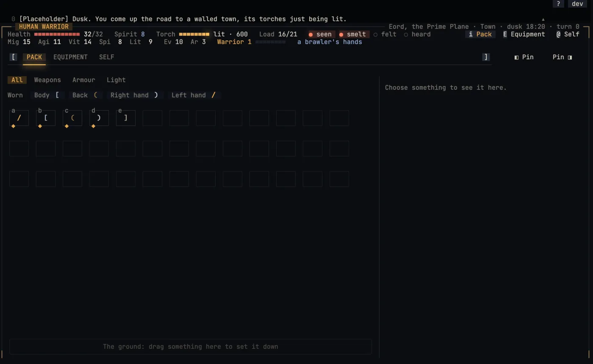The width and height of the screenshot is (593, 364).
Task: Open Self via the @ shortcut button
Action: click(x=568, y=34)
